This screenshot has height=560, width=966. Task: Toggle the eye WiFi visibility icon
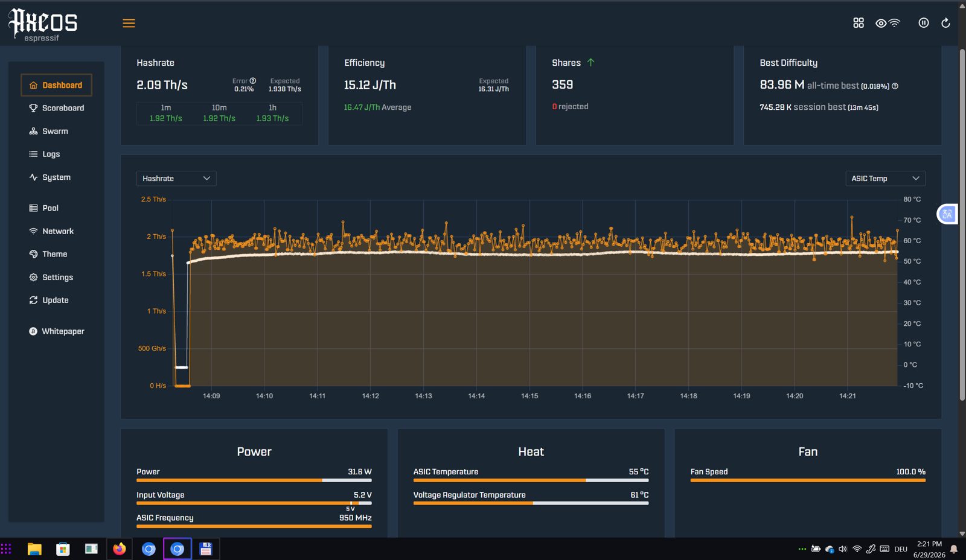click(888, 23)
